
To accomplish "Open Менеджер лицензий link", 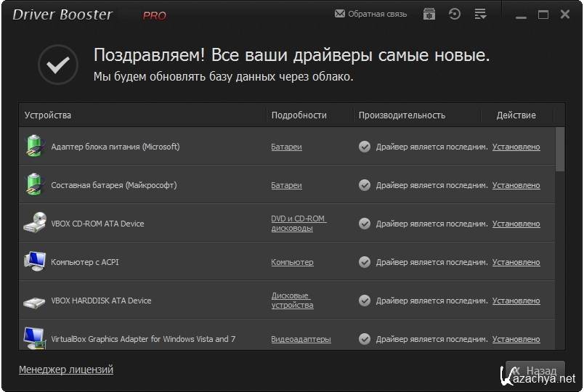I will pos(66,369).
